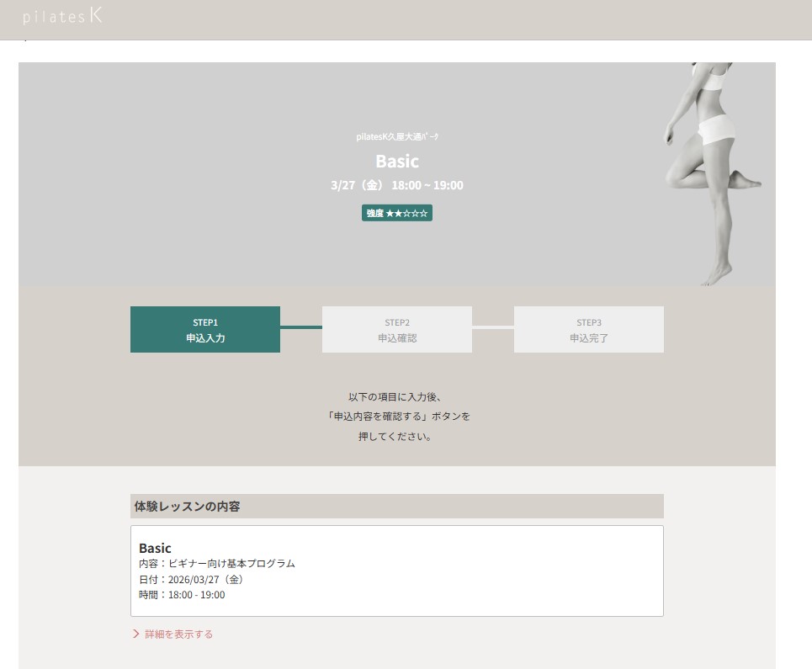Click the 時間：18:00 - 19:00 line
This screenshot has width=812, height=669.
182,595
